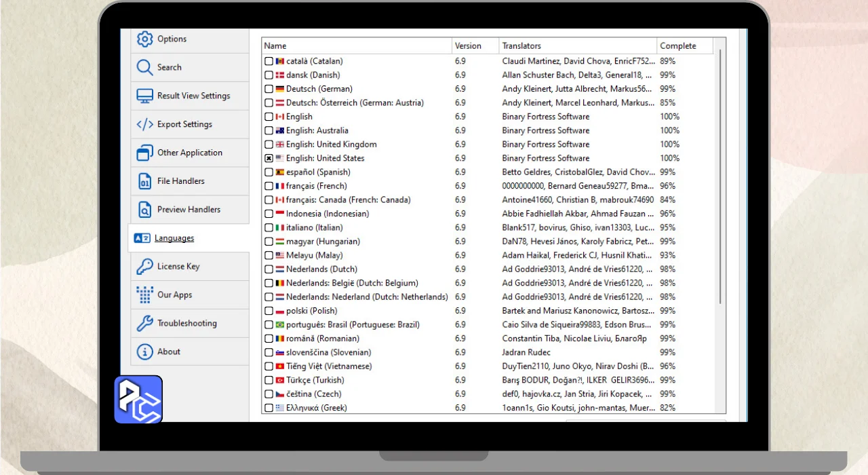Sort list by Name column header
Viewport: 868px width, 475px height.
tap(356, 46)
